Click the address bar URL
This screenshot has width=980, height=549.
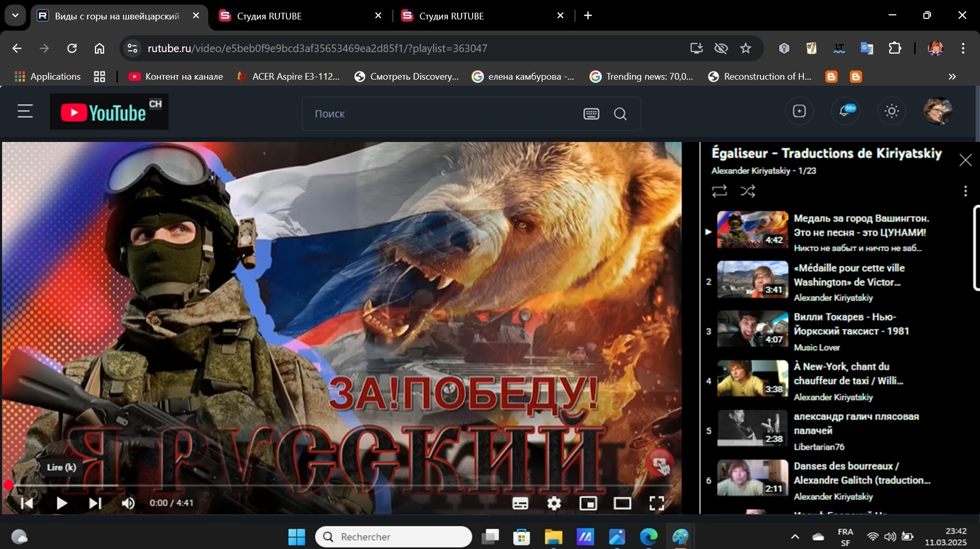317,49
